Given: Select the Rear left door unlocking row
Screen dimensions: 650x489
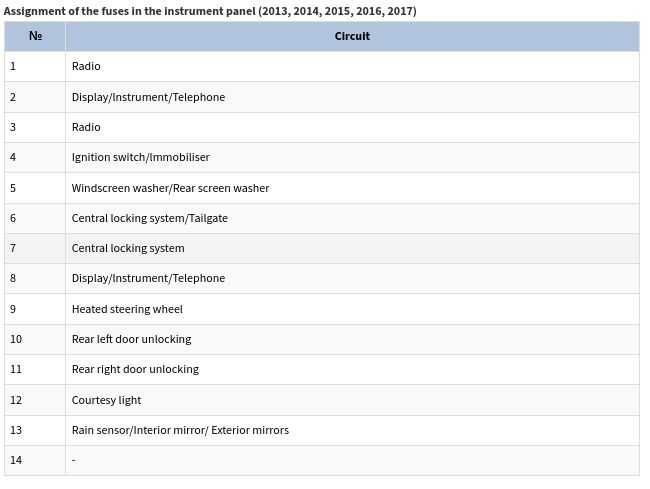Looking at the screenshot, I should click(x=131, y=339).
